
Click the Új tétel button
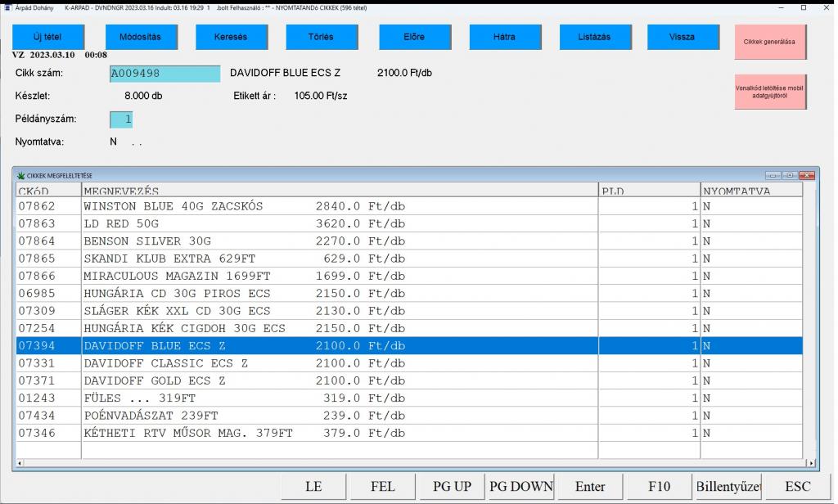pos(47,37)
